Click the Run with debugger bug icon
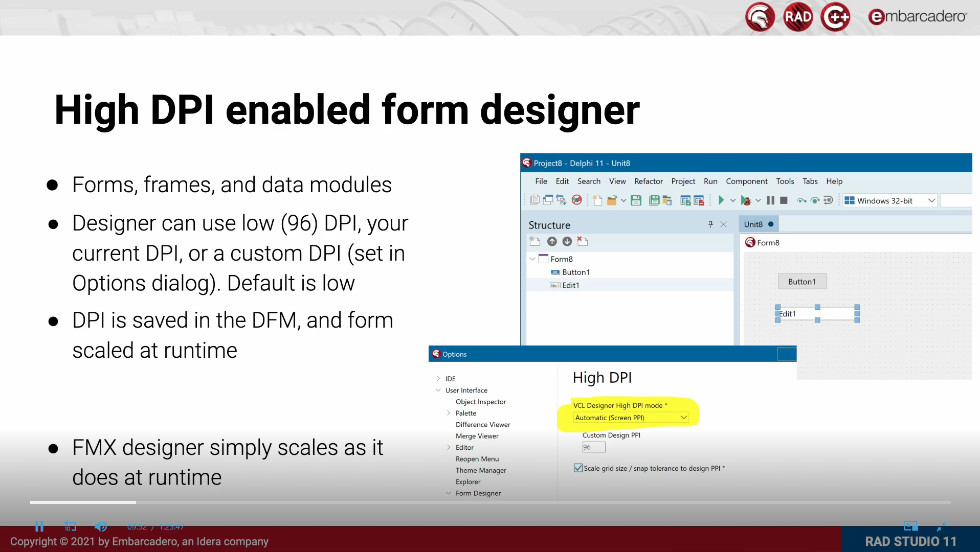 pos(746,200)
